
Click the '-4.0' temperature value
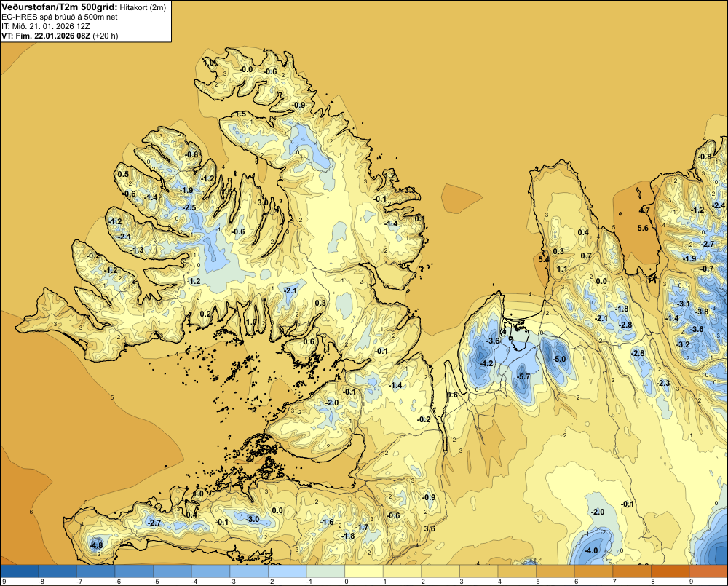point(591,550)
